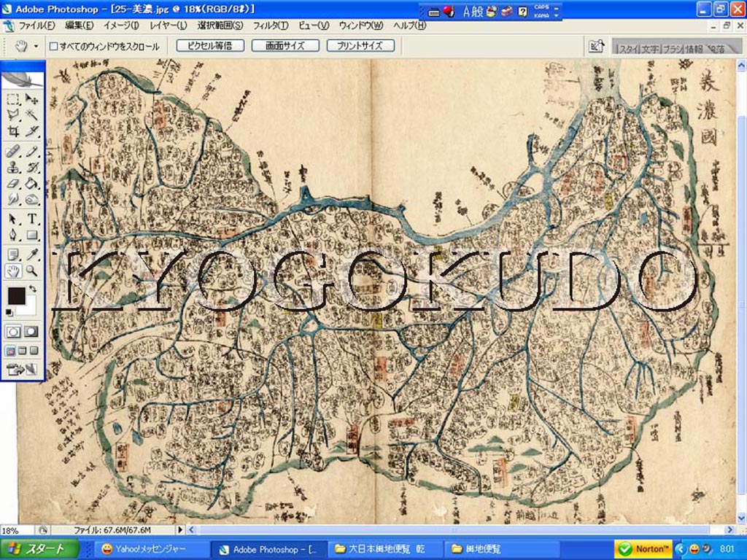This screenshot has height=560, width=747.
Task: Reset to default black and white colors
Action: coord(9,312)
